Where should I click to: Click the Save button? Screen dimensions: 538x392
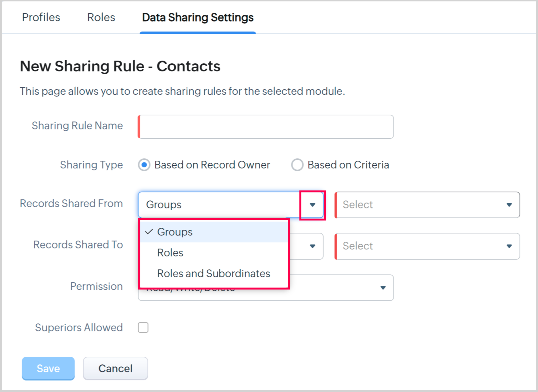[x=48, y=368]
